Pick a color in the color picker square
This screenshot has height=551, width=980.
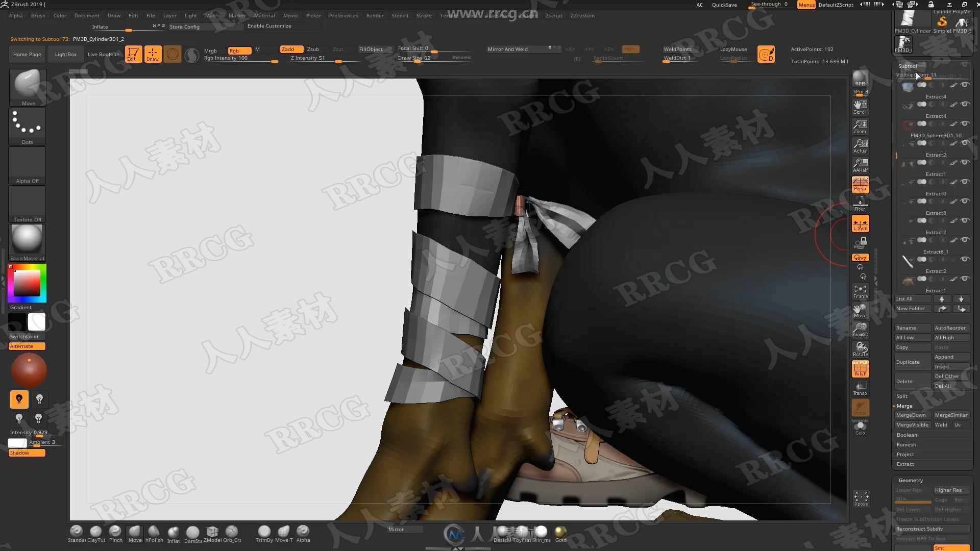pyautogui.click(x=27, y=283)
